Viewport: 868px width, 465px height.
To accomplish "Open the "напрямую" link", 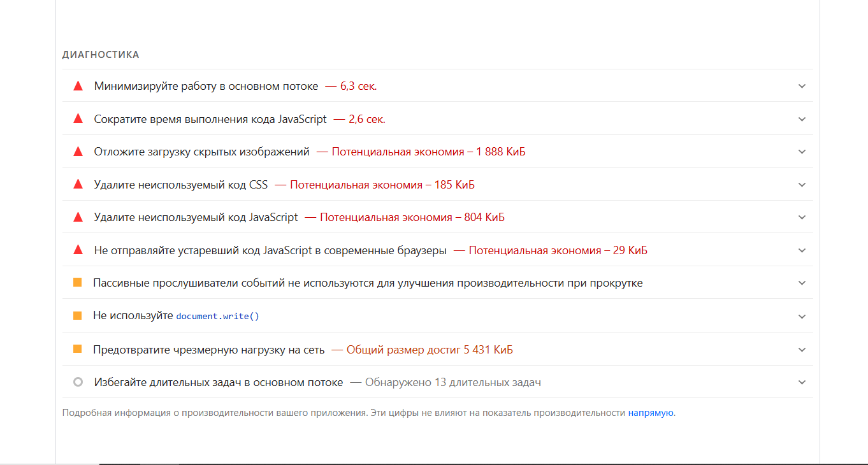I will click(651, 413).
